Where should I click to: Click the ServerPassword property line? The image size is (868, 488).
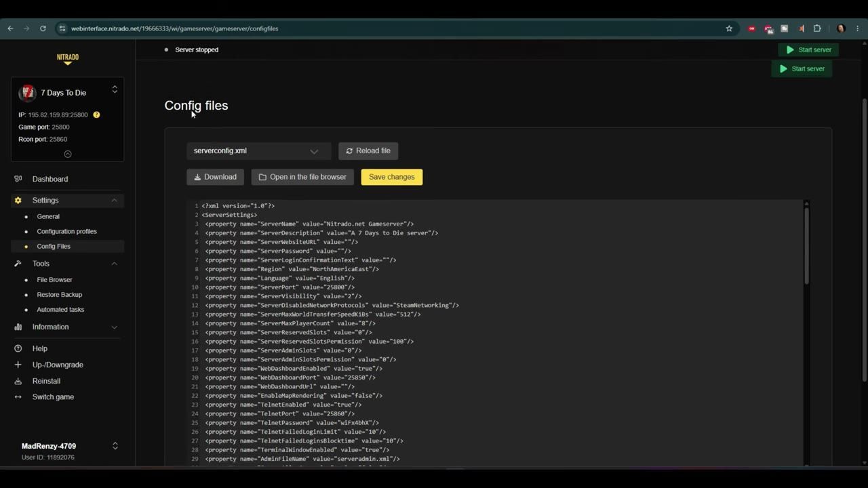point(278,251)
